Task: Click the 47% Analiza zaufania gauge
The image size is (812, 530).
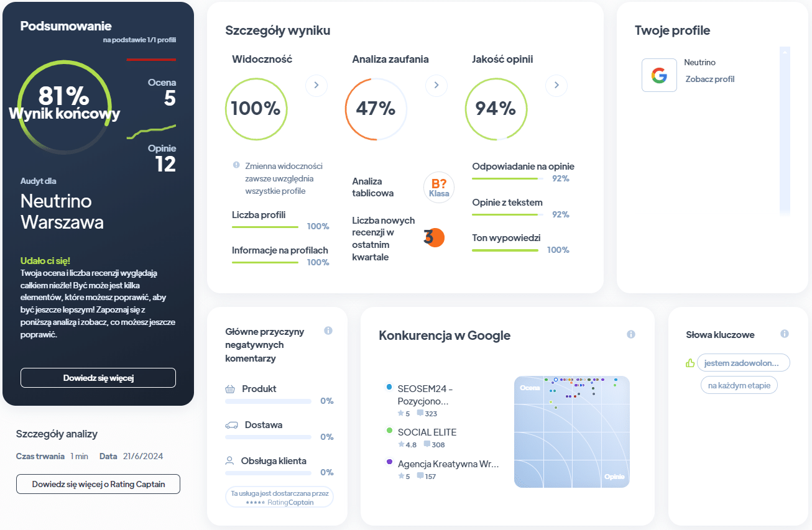Action: click(376, 109)
